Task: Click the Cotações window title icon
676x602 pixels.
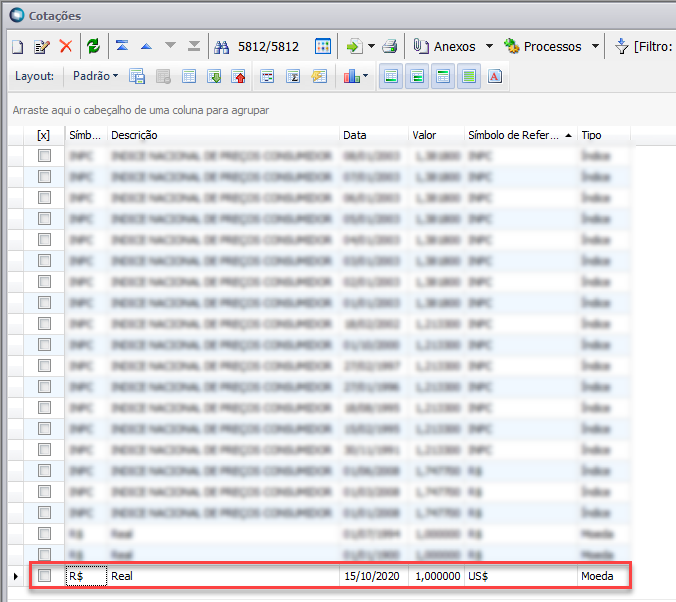Action: click(x=17, y=15)
